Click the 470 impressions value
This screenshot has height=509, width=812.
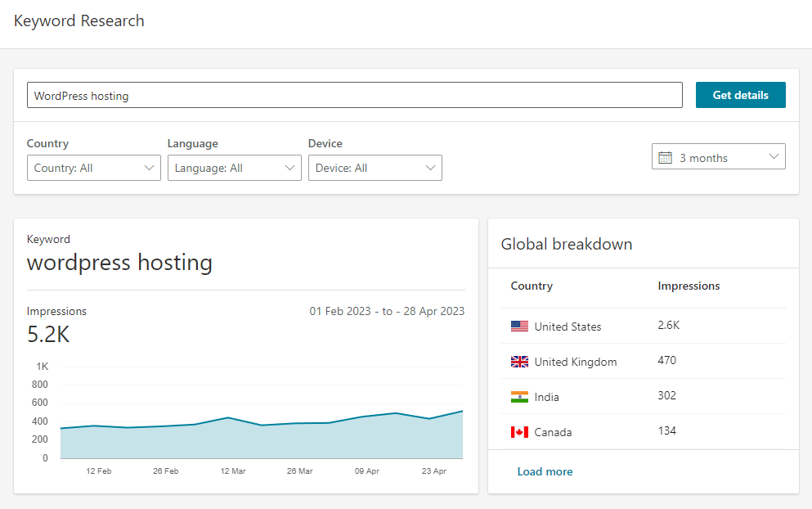(x=667, y=360)
